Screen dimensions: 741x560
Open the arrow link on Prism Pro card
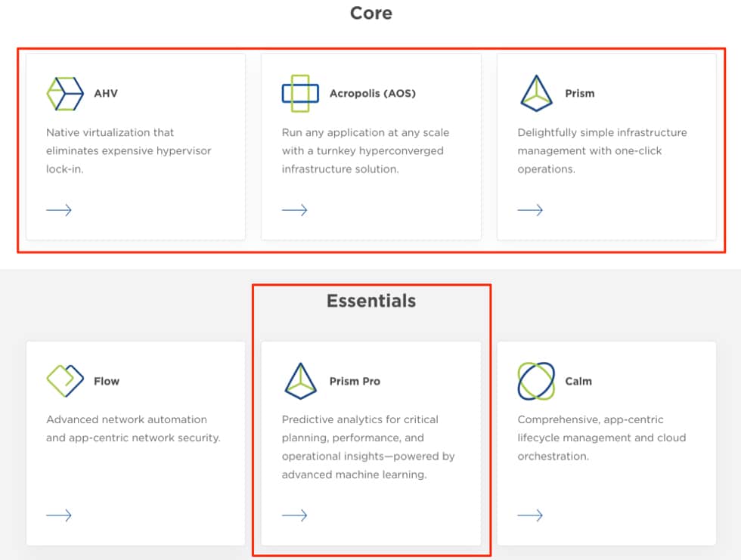(294, 515)
